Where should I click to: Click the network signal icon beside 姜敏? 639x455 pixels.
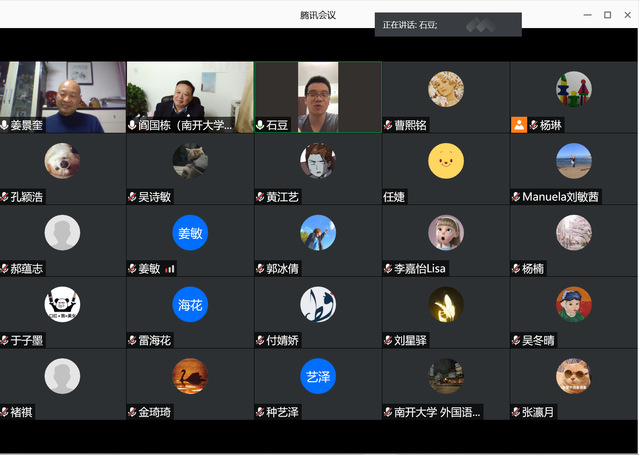tap(170, 268)
